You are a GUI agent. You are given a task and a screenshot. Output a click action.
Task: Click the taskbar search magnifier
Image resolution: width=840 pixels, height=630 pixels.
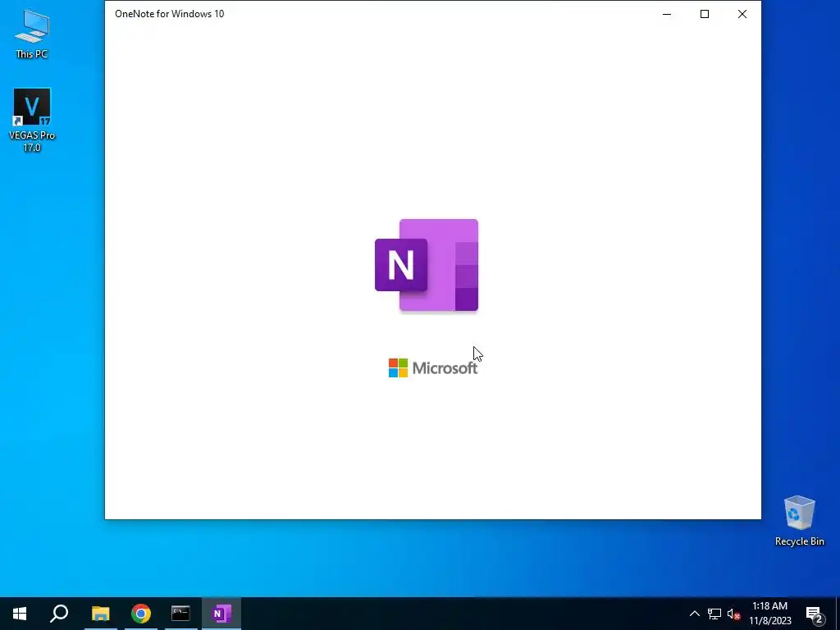59,614
